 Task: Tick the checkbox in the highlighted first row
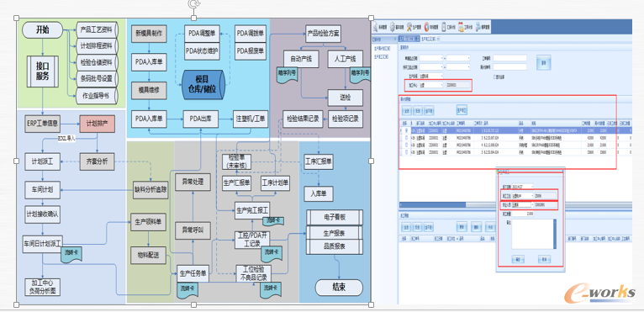[x=407, y=130]
